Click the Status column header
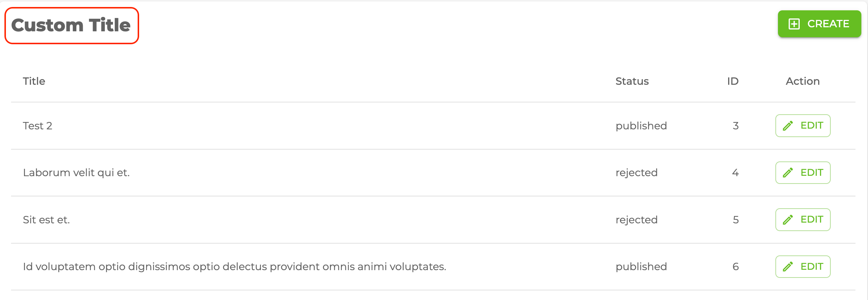This screenshot has height=300, width=868. point(632,81)
